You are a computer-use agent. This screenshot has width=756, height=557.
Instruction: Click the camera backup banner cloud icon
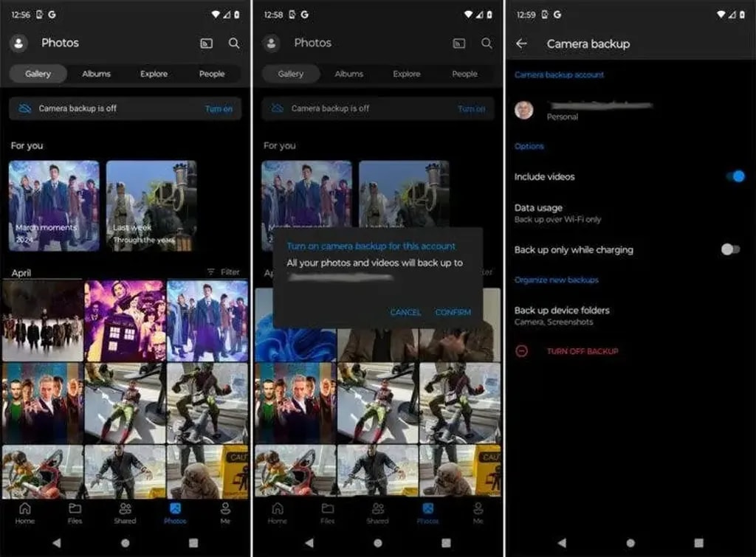pyautogui.click(x=25, y=108)
